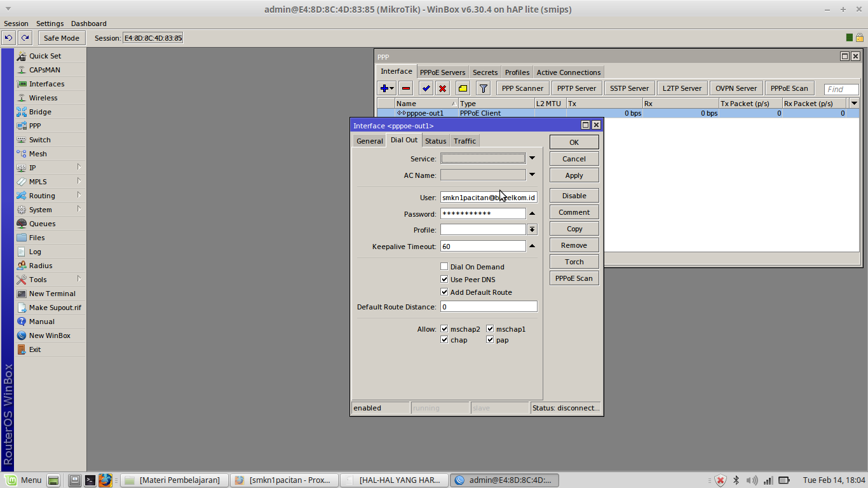Image resolution: width=868 pixels, height=488 pixels.
Task: Click Make Supout.rif in sidebar
Action: click(x=55, y=308)
